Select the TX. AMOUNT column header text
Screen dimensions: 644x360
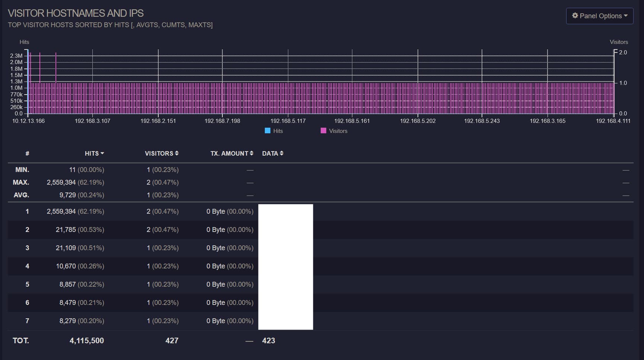[x=229, y=153]
